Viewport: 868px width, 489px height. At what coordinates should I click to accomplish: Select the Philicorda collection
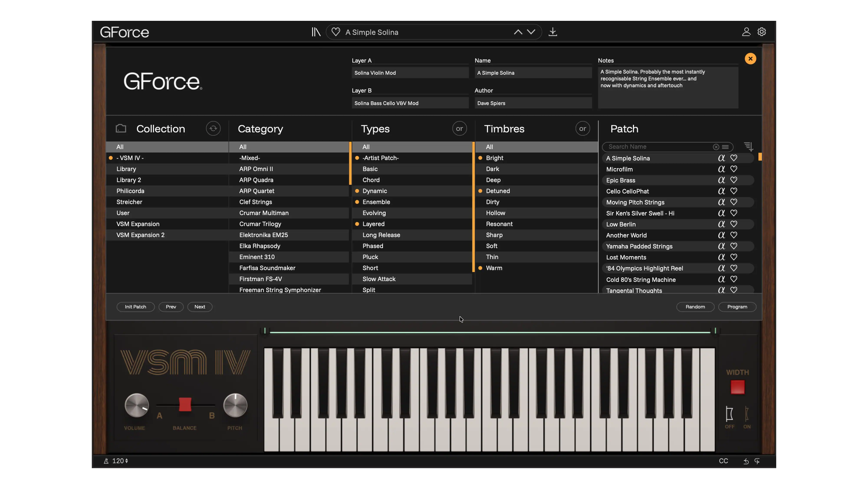[167, 191]
